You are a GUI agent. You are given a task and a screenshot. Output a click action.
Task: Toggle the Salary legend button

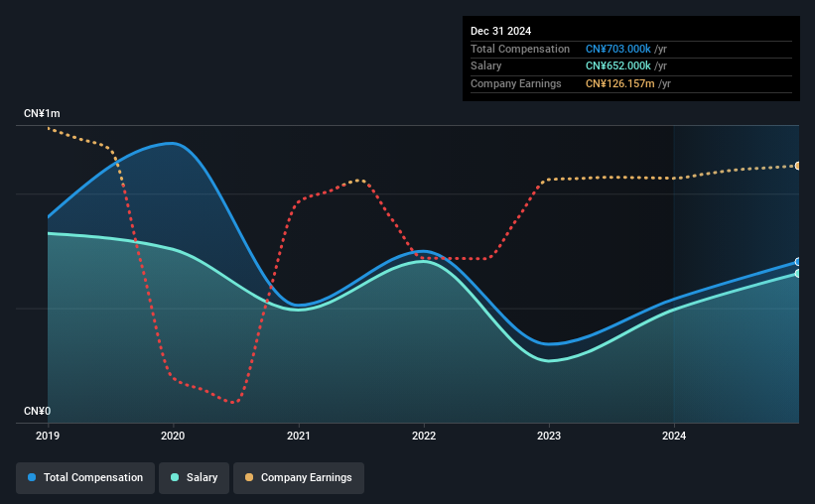(194, 478)
